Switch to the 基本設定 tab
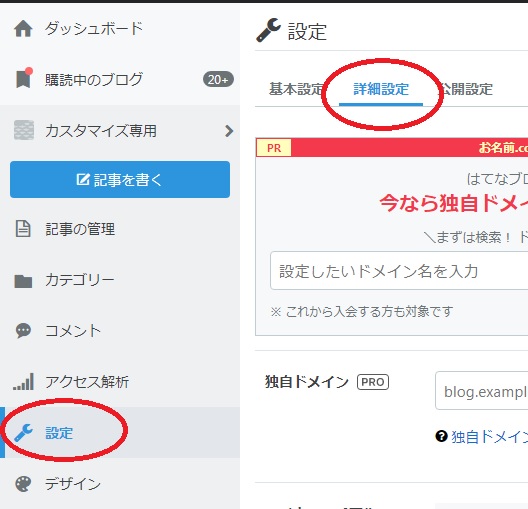528x509 pixels. tap(296, 89)
